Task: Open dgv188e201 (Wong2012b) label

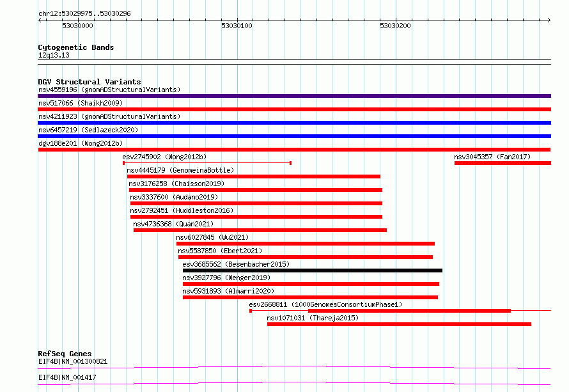Action: pyautogui.click(x=81, y=143)
